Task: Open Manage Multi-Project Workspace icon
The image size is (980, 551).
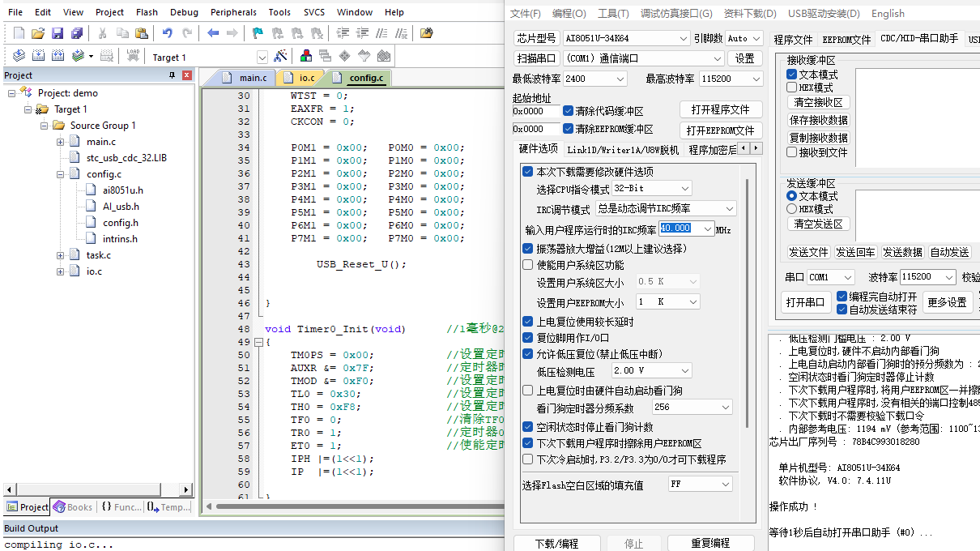Action: point(325,56)
